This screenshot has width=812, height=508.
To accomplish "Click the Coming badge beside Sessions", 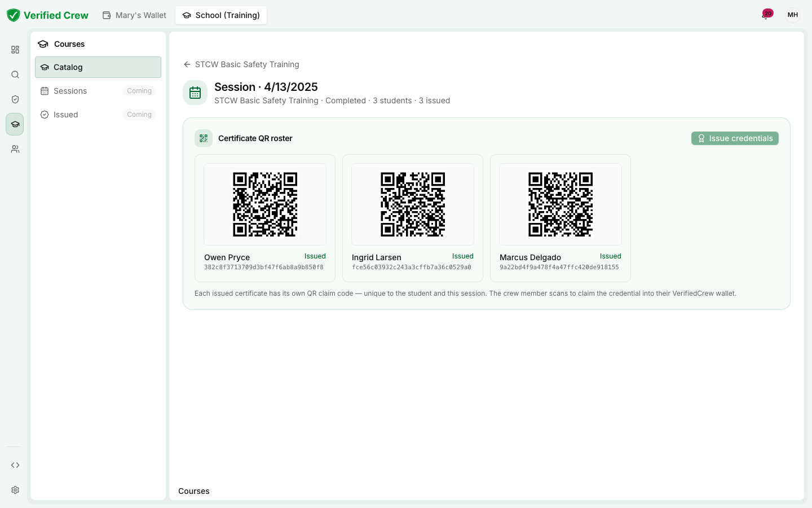I will pyautogui.click(x=139, y=91).
